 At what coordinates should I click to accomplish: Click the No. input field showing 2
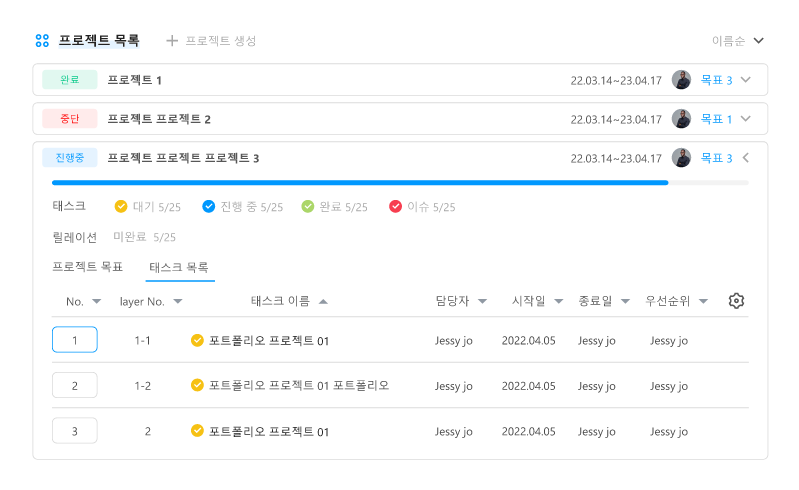[x=74, y=386]
